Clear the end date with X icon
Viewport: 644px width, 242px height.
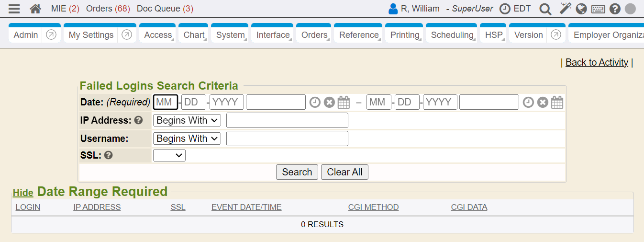(542, 102)
